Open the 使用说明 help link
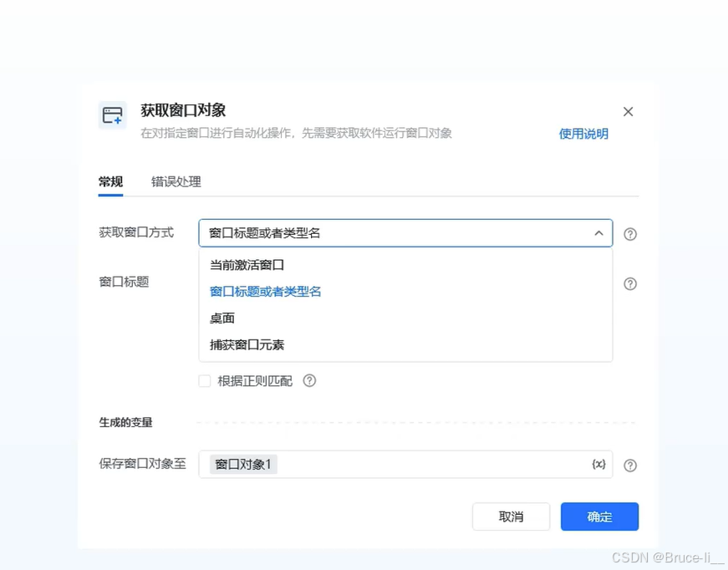Screen dimensions: 728x570 [x=583, y=134]
